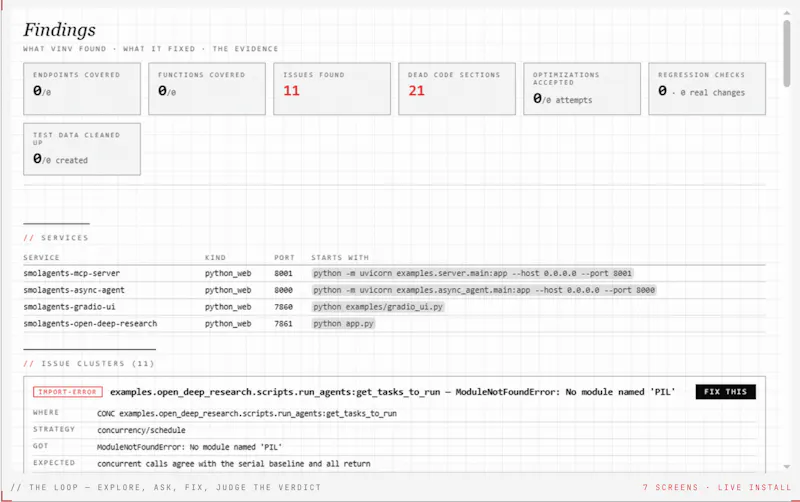Viewport: 800px width, 502px height.
Task: Click port value 8000
Action: tap(283, 290)
